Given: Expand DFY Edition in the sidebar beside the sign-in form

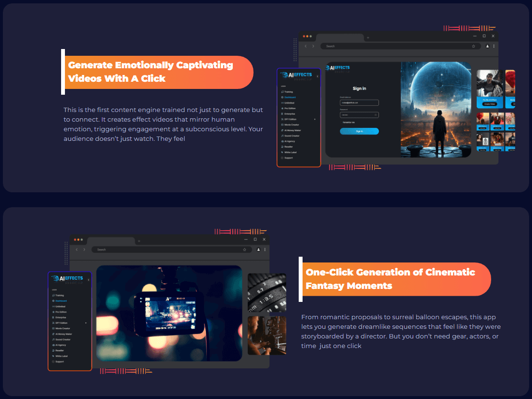Looking at the screenshot, I should pyautogui.click(x=315, y=119).
